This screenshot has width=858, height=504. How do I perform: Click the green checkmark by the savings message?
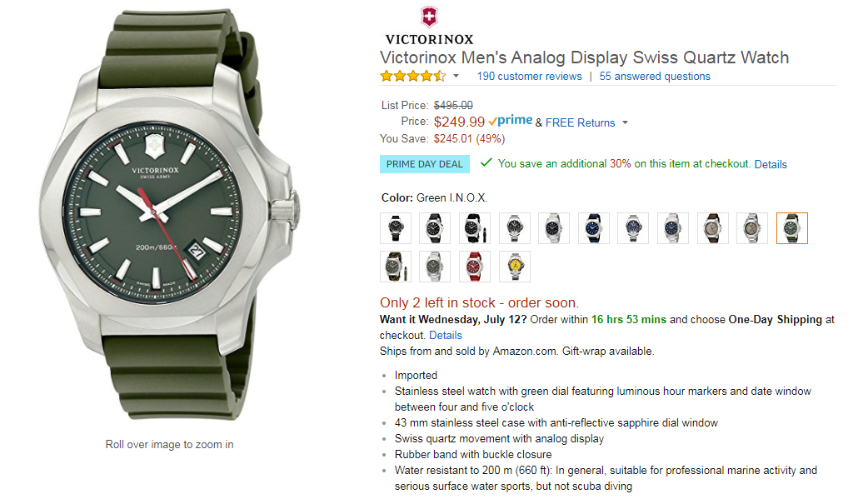[x=486, y=163]
